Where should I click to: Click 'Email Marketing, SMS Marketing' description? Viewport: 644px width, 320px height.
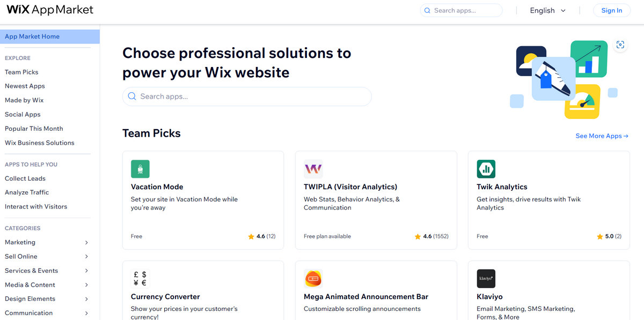tap(526, 313)
